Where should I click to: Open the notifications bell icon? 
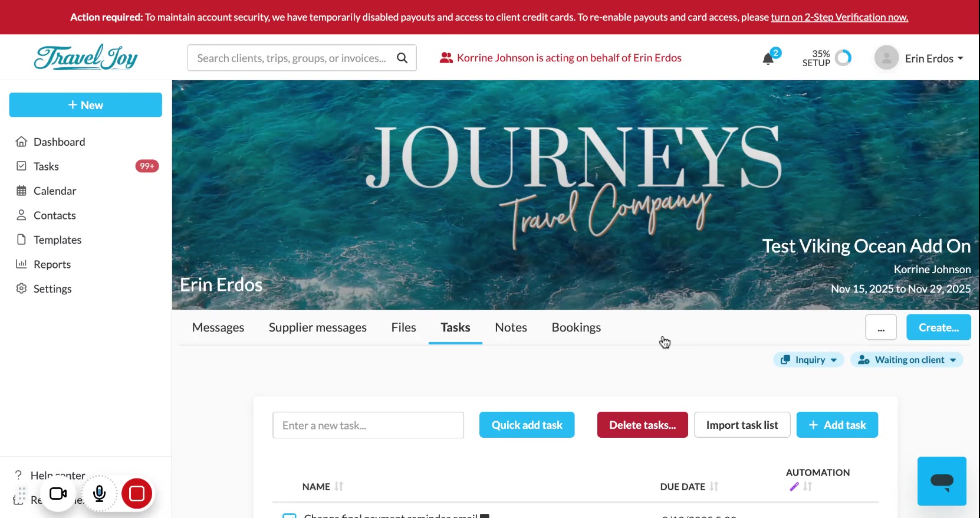[x=768, y=58]
